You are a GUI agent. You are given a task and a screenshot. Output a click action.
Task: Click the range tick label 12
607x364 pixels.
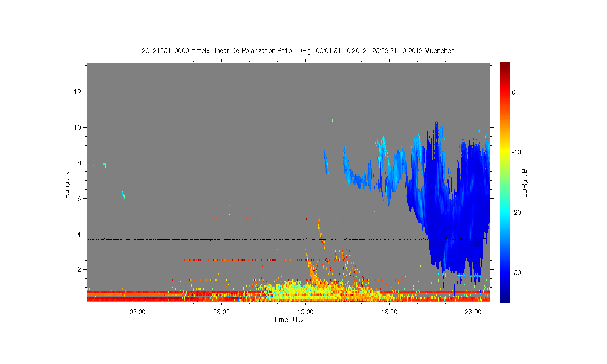(x=78, y=92)
